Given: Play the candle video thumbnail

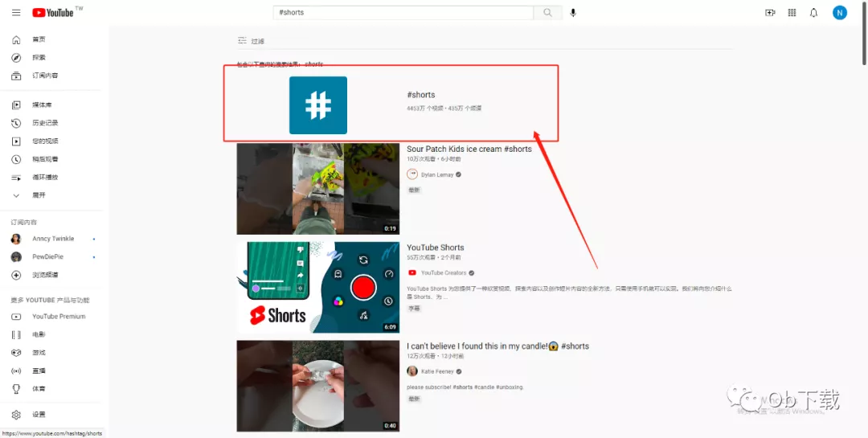Looking at the screenshot, I should tap(317, 386).
